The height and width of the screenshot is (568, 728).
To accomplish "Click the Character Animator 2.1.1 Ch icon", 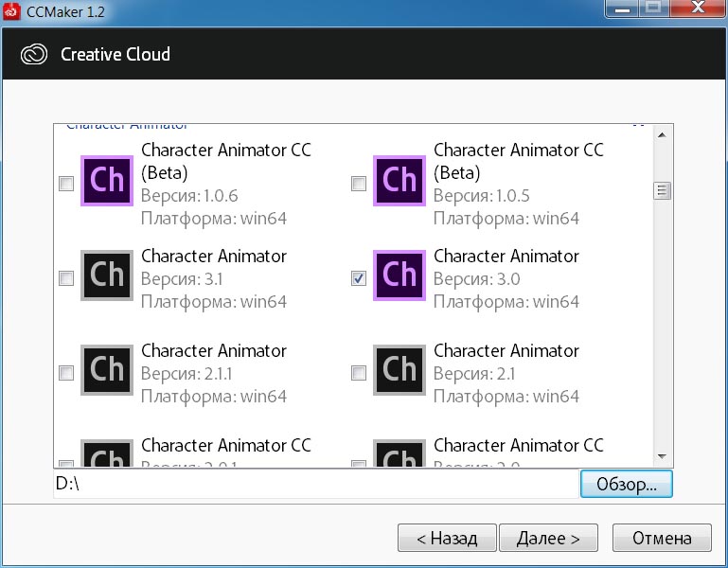I will (107, 370).
